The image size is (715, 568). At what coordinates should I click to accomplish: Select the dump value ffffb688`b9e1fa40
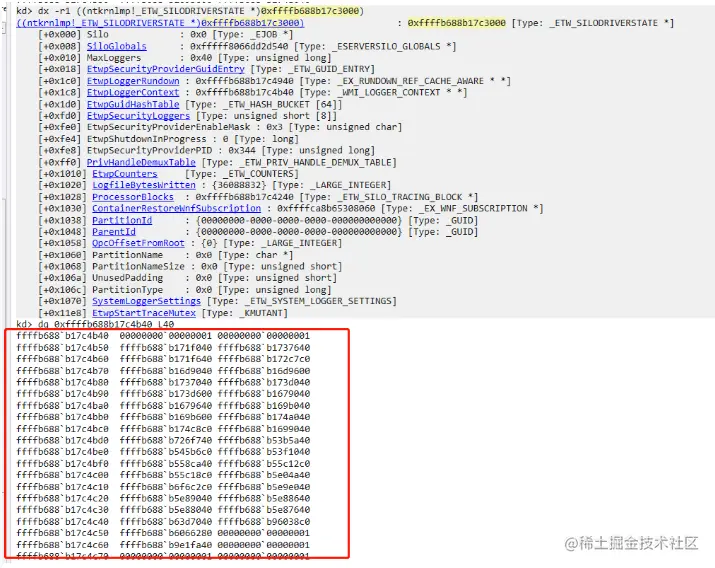pos(166,545)
